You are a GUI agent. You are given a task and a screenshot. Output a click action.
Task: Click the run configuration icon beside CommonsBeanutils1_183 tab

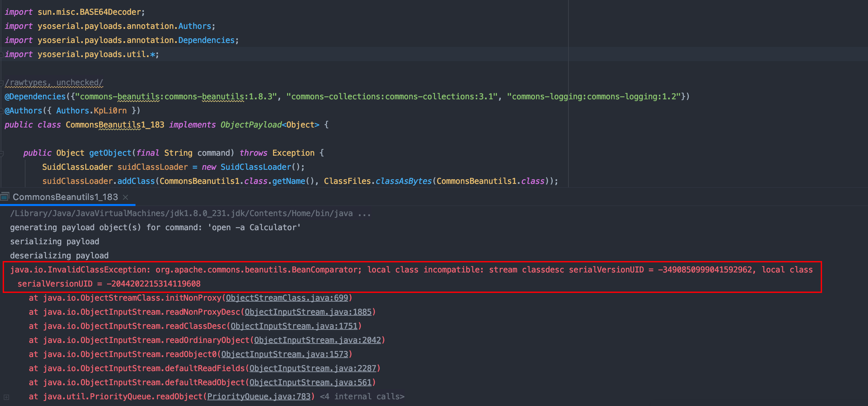4,197
